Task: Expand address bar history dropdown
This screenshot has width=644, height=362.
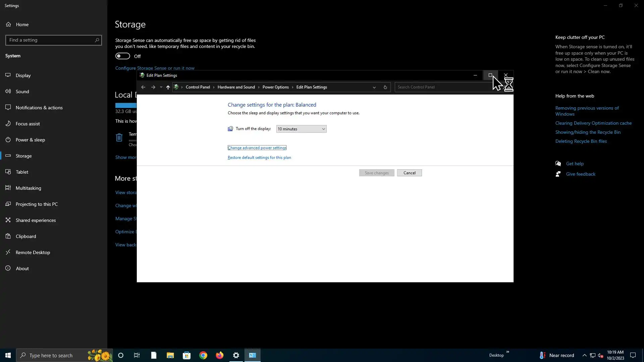Action: click(374, 87)
